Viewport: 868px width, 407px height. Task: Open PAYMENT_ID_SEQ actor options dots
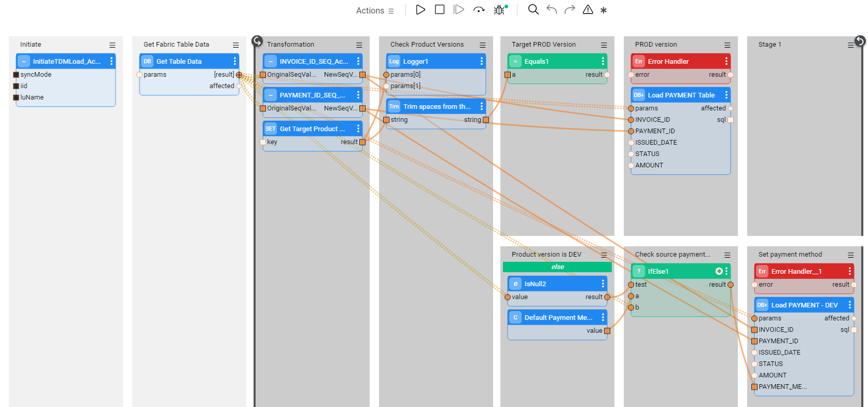358,95
